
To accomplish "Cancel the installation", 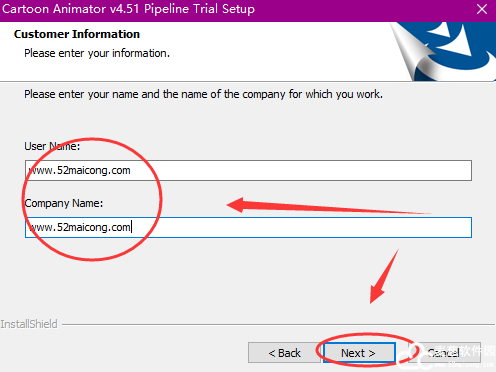I will [x=445, y=353].
